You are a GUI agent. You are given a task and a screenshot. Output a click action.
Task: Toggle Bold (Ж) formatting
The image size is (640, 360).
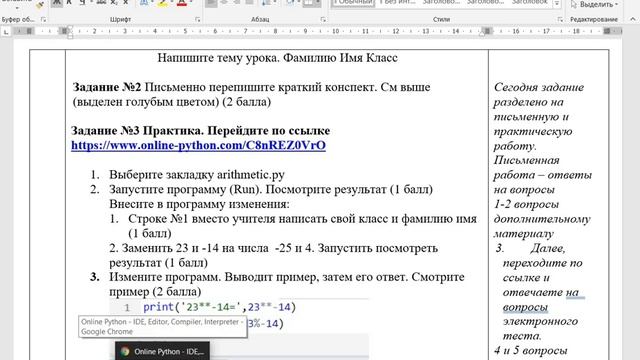pyautogui.click(x=57, y=3)
